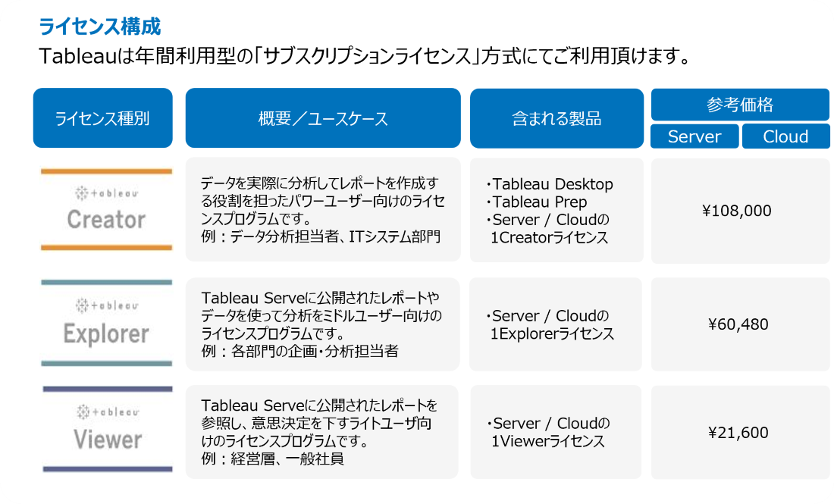Select the Cloud price sub-header
The width and height of the screenshot is (834, 504).
pos(785,136)
